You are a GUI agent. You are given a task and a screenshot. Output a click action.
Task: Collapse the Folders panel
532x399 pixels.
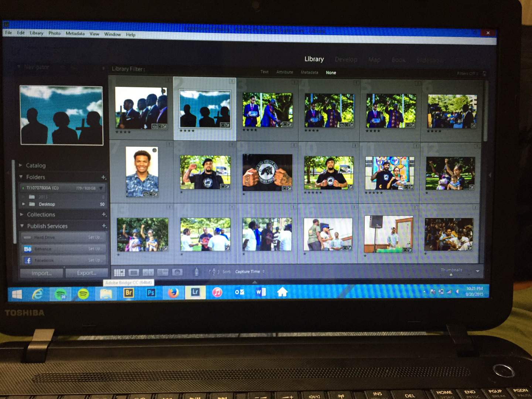pos(21,177)
